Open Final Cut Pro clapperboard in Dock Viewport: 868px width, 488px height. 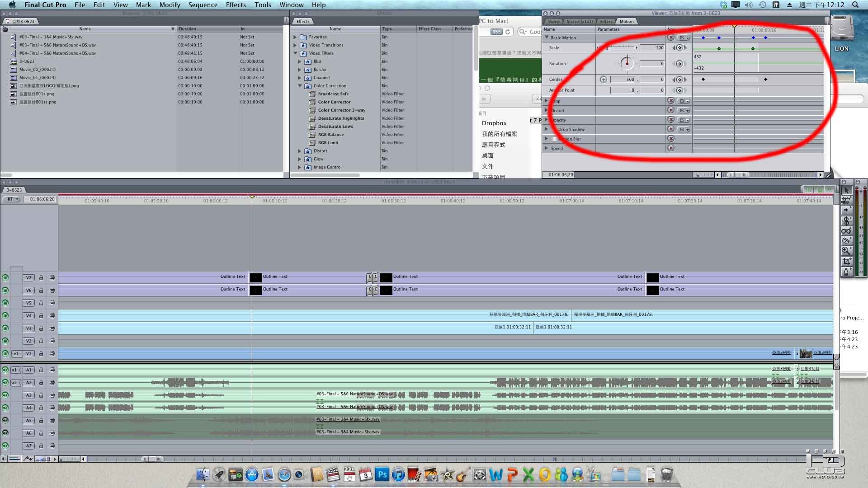click(333, 474)
